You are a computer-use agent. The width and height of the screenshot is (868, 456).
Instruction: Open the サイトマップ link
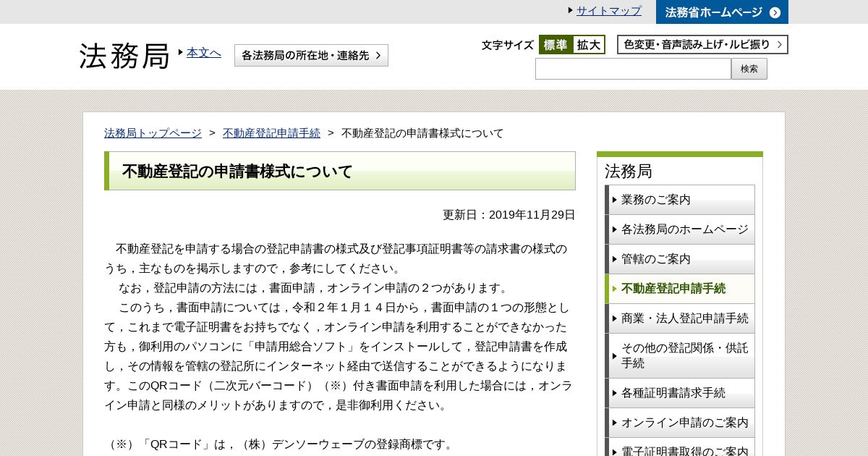tap(608, 11)
